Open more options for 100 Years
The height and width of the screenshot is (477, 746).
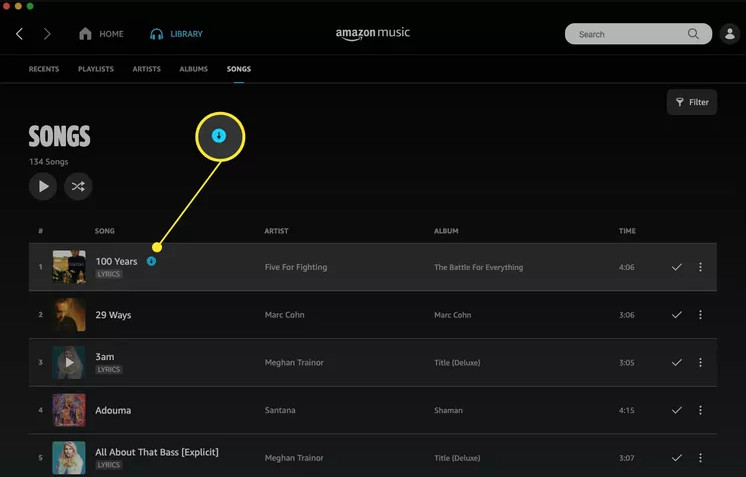coord(700,267)
